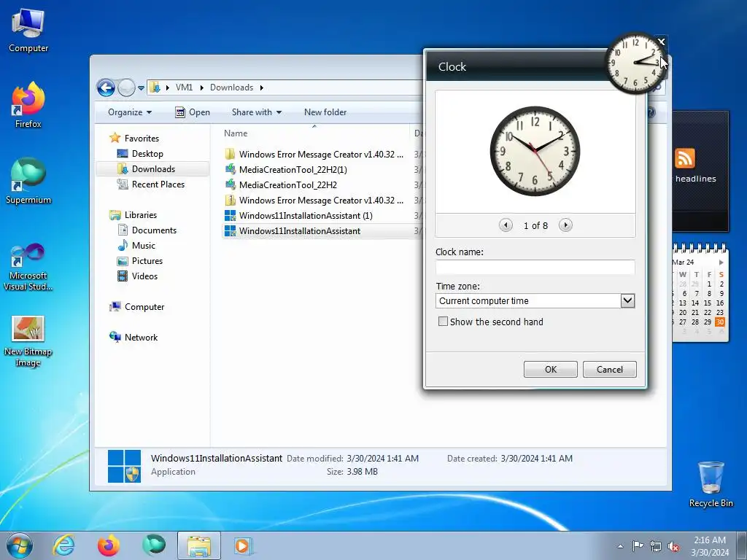Viewport: 747px width, 560px height.
Task: Select MediaCreationTool_22H2 file
Action: tap(287, 184)
